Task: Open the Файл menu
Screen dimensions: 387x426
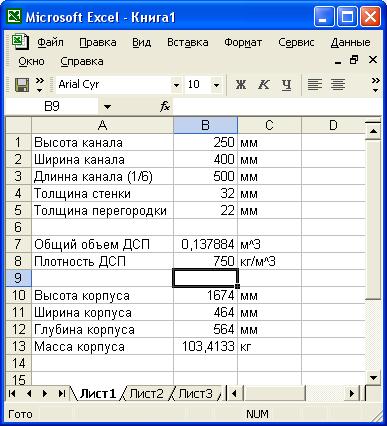Action: point(50,42)
